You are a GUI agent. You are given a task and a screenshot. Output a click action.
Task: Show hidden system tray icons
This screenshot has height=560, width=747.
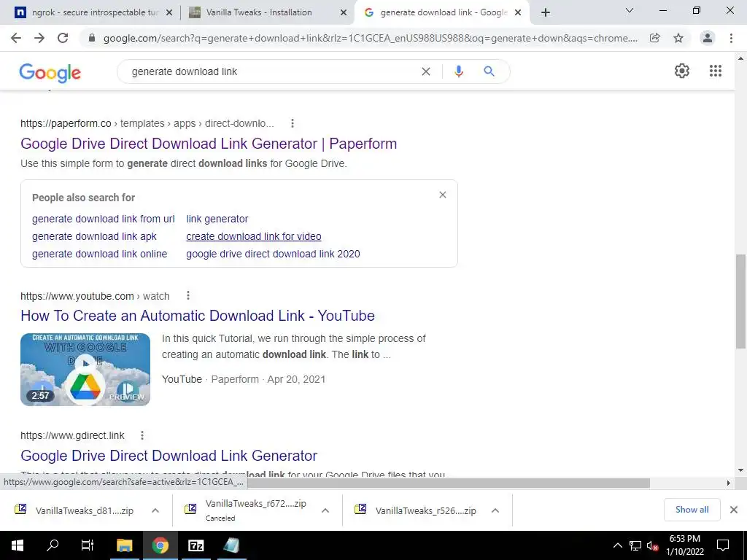pyautogui.click(x=617, y=545)
